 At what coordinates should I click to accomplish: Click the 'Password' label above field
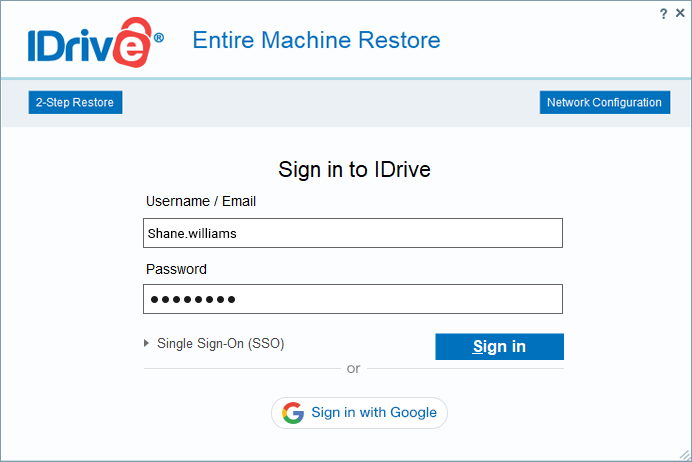177,269
